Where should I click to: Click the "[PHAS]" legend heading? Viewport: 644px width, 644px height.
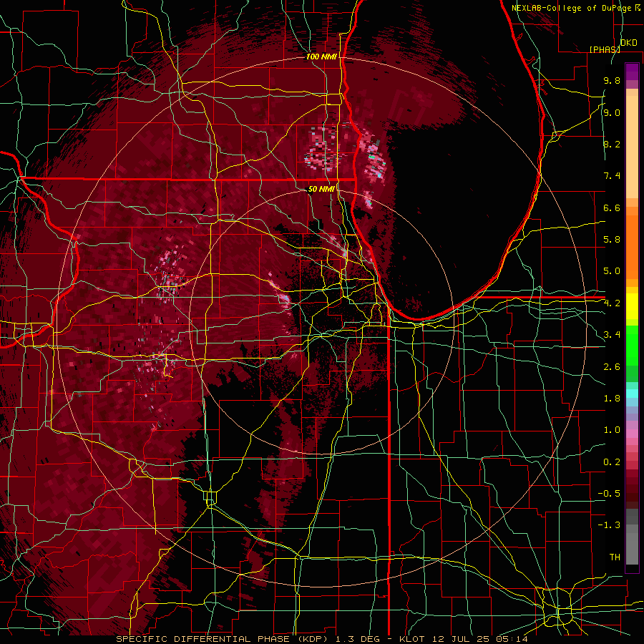click(605, 49)
